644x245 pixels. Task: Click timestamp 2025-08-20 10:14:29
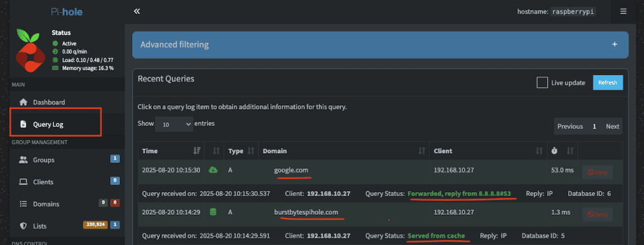(x=171, y=212)
